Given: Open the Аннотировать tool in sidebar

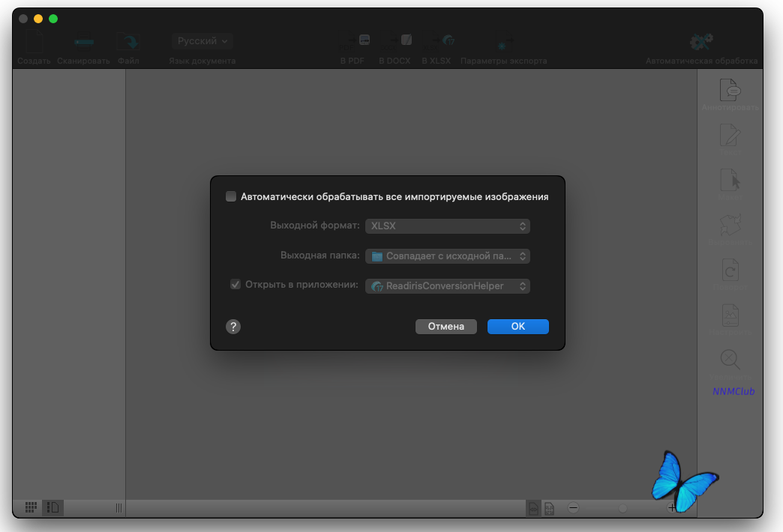Looking at the screenshot, I should point(730,91).
